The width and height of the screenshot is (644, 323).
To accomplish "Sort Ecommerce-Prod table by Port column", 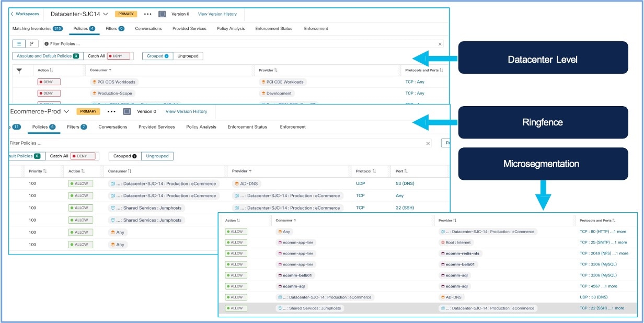I will tap(401, 171).
